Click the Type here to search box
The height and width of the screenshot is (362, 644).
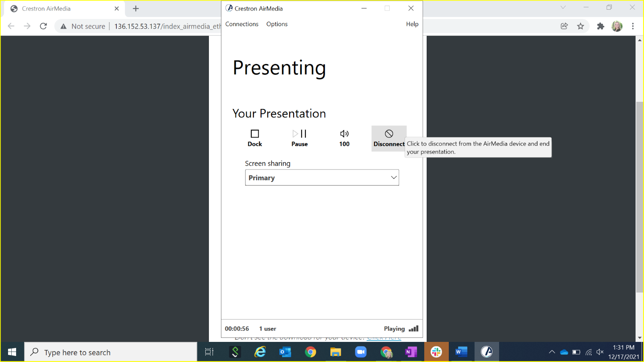point(111,352)
